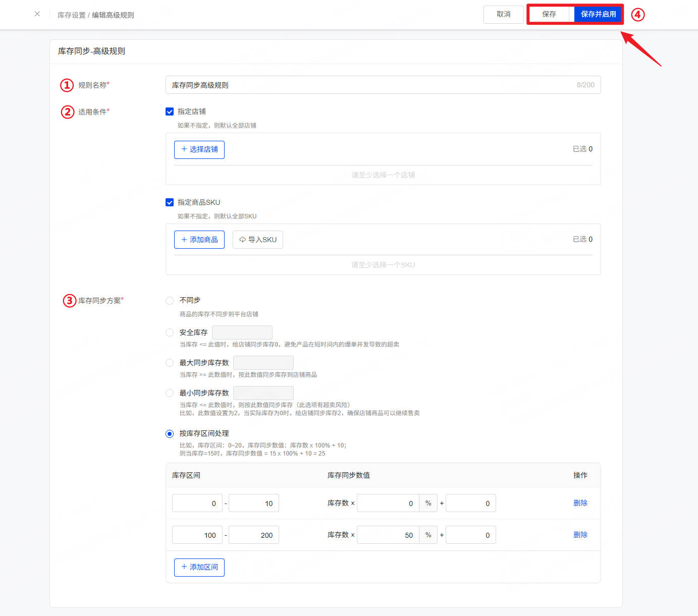Click 添加区间 to add a range

click(x=199, y=568)
